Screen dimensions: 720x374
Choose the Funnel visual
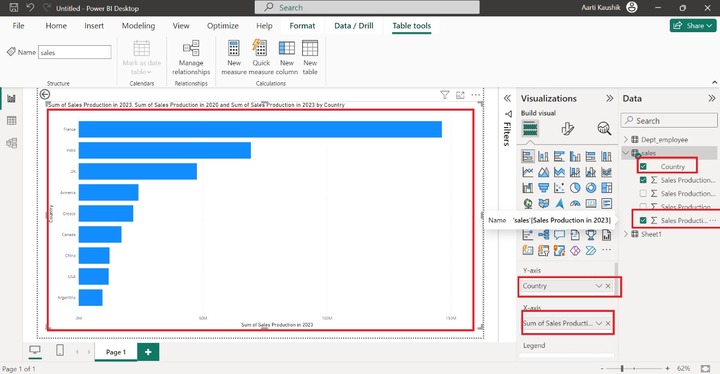pyautogui.click(x=543, y=187)
